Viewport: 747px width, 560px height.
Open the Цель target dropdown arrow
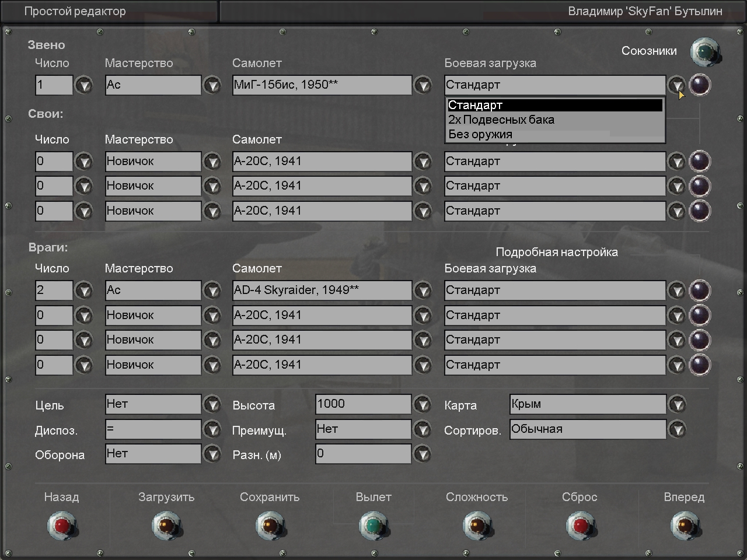212,404
